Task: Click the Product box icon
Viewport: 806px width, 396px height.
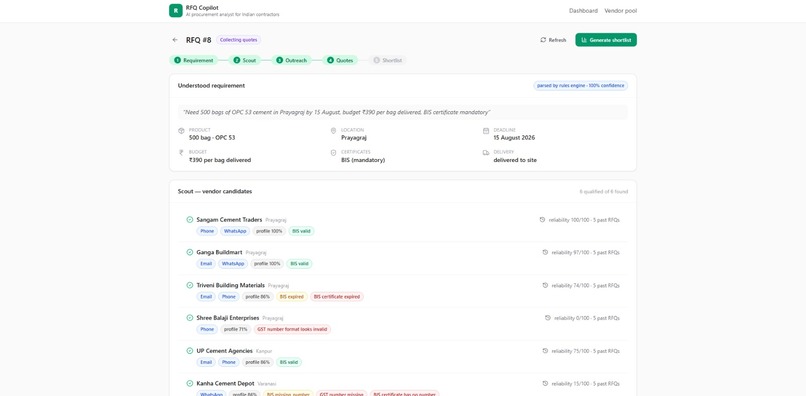Action: pos(181,131)
